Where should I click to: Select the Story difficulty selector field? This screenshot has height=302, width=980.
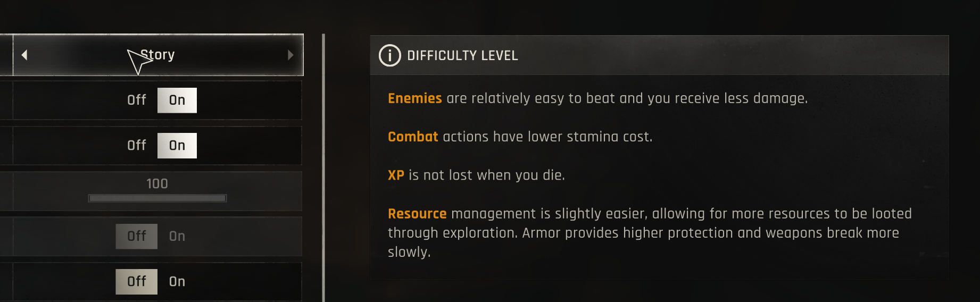tap(158, 55)
